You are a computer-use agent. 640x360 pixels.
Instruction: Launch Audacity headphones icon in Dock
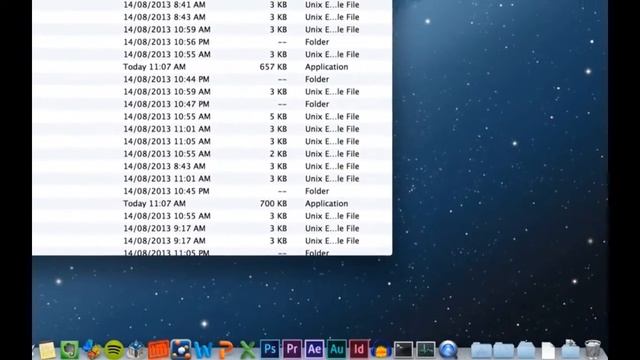click(x=381, y=350)
